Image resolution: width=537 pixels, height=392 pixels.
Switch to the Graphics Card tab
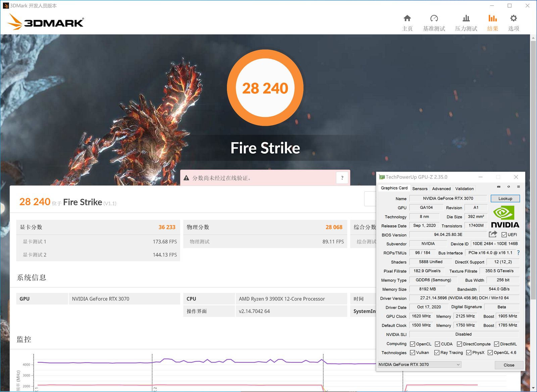tap(394, 188)
